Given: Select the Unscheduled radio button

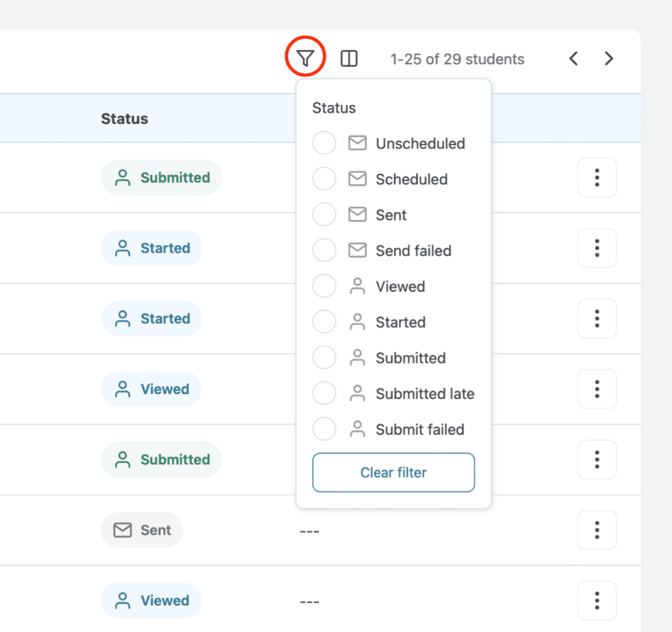Looking at the screenshot, I should tap(324, 142).
